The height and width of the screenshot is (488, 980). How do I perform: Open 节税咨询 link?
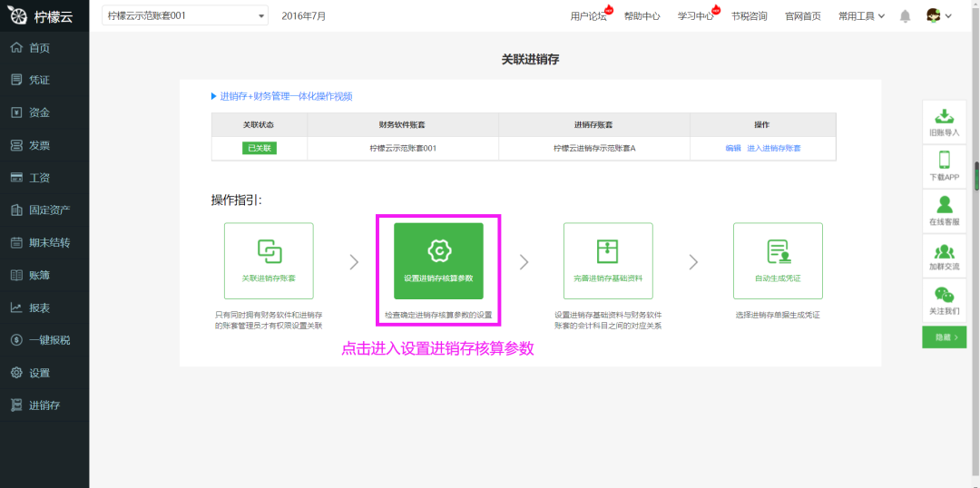[x=750, y=16]
